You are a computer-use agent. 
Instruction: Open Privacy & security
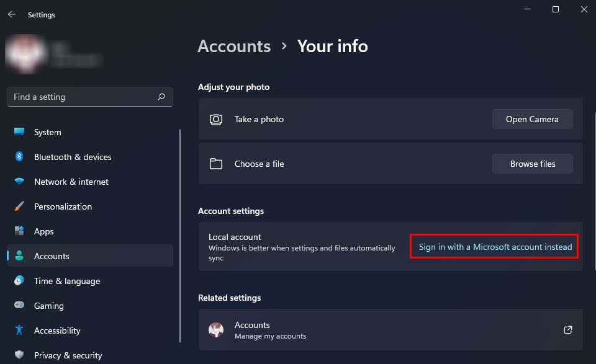pyautogui.click(x=89, y=355)
